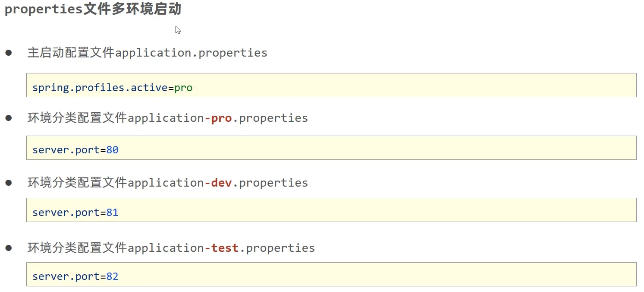Click the bullet before application-test.properties line

pos(8,248)
